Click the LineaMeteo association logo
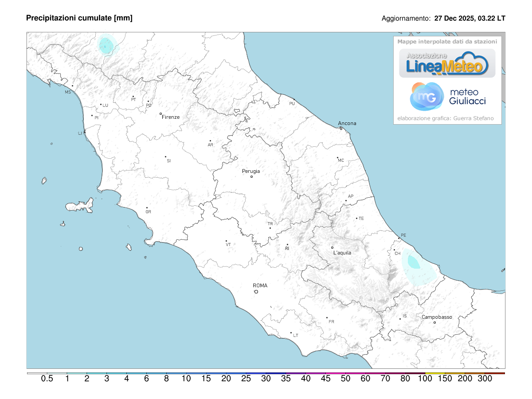Screen dimensions: 532x399 [447, 63]
